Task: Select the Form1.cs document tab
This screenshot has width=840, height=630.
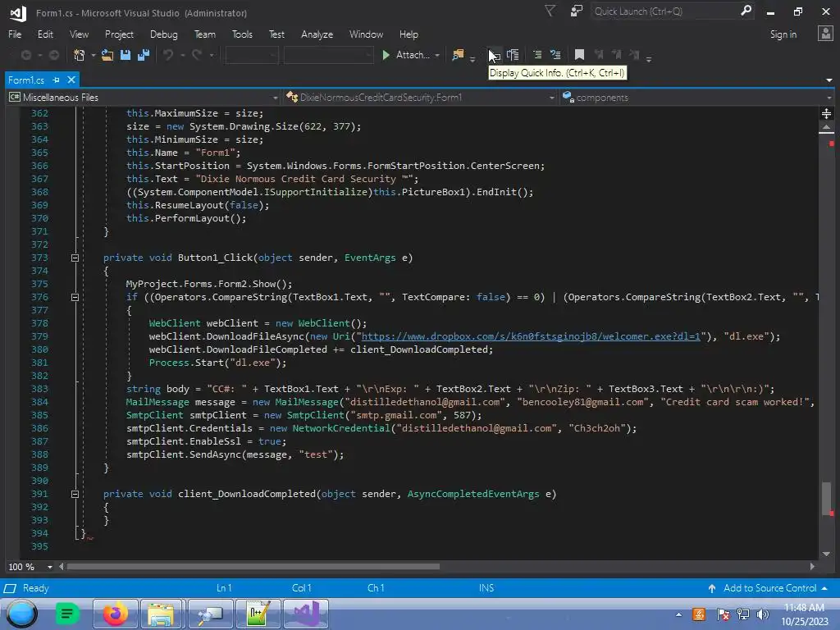Action: (x=26, y=80)
